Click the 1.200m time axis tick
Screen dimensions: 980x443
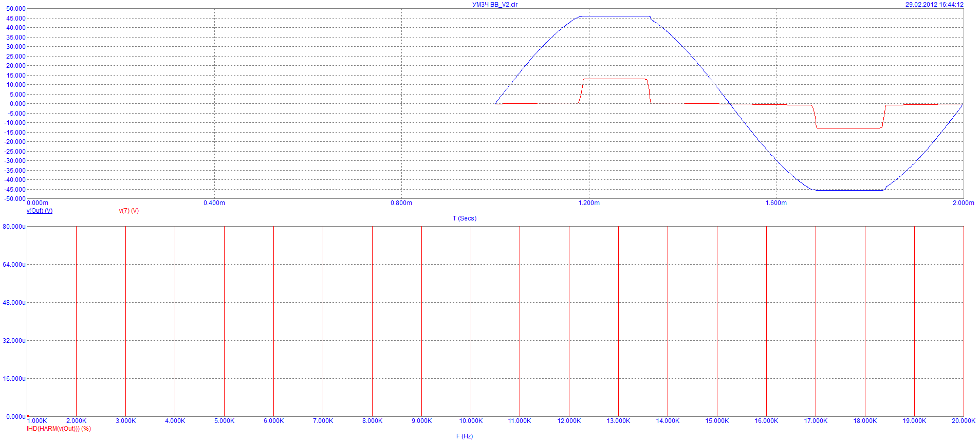[x=589, y=203]
